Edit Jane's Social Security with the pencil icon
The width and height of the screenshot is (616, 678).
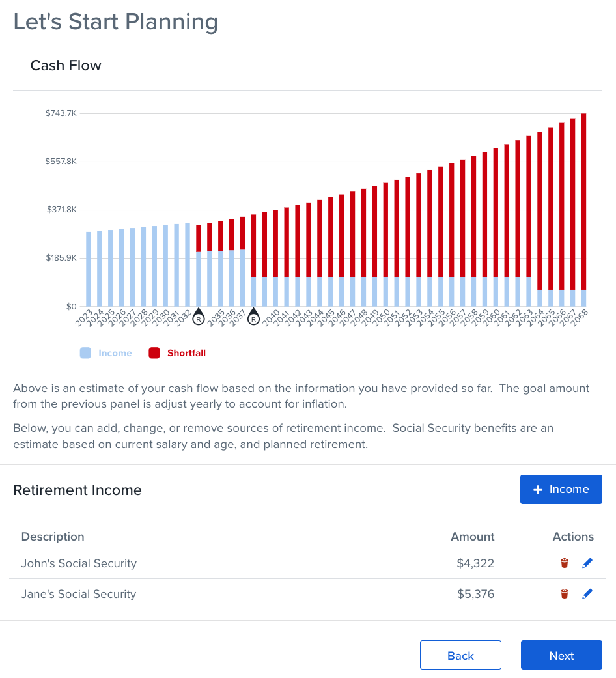(x=587, y=593)
